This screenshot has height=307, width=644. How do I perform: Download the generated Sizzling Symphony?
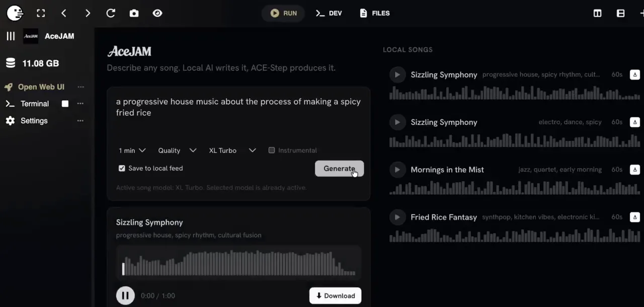[x=335, y=296]
